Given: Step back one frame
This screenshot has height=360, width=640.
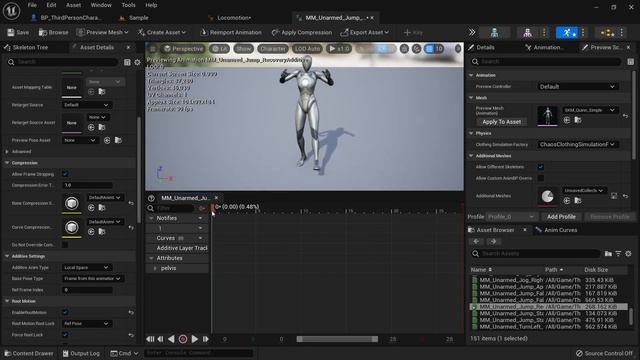Looking at the screenshot, I should (x=160, y=339).
